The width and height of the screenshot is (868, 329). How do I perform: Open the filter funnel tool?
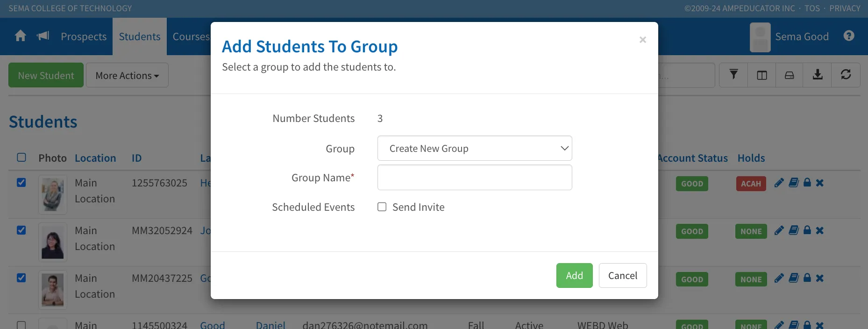tap(734, 75)
